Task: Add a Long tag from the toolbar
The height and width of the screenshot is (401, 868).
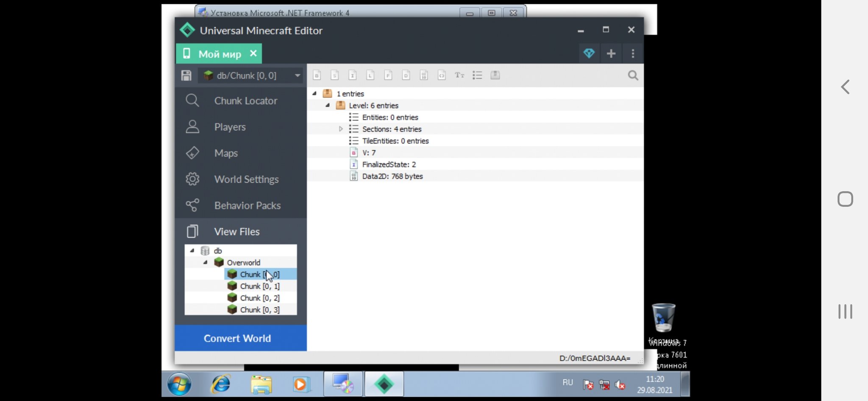Action: (x=370, y=75)
